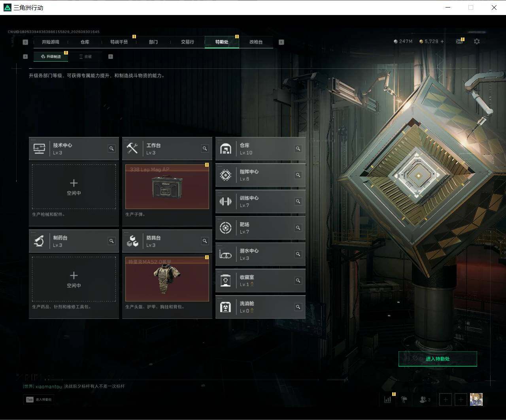Viewport: 506px width, 420px height.
Task: Click the 靶场 Lv.7 label
Action: 245,228
